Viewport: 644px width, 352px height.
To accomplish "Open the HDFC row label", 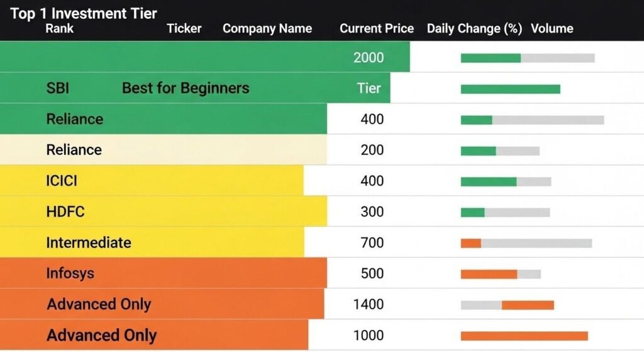I will pos(65,212).
